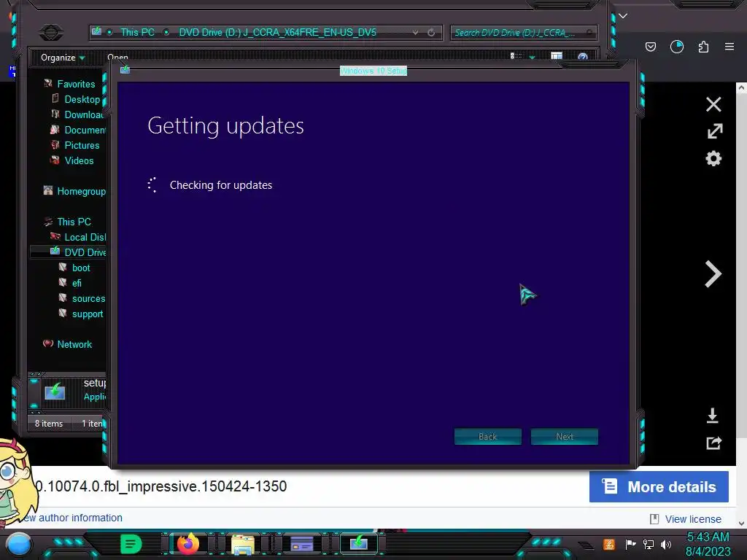Image resolution: width=747 pixels, height=560 pixels.
Task: Click the network tray icon
Action: (x=648, y=544)
